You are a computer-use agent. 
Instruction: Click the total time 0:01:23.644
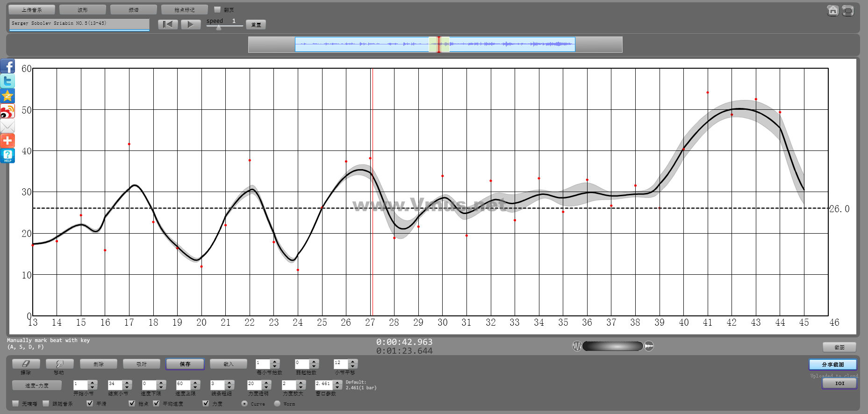404,351
